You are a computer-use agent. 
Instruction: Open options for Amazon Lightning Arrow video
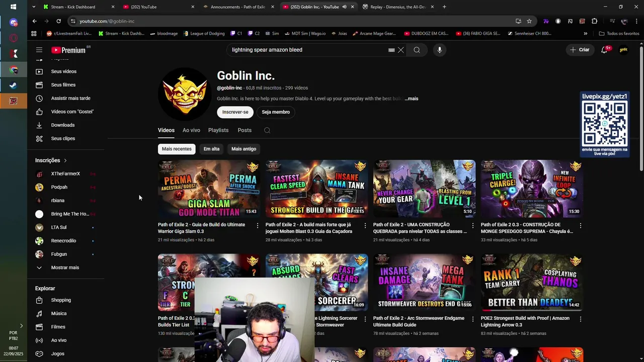pyautogui.click(x=581, y=319)
